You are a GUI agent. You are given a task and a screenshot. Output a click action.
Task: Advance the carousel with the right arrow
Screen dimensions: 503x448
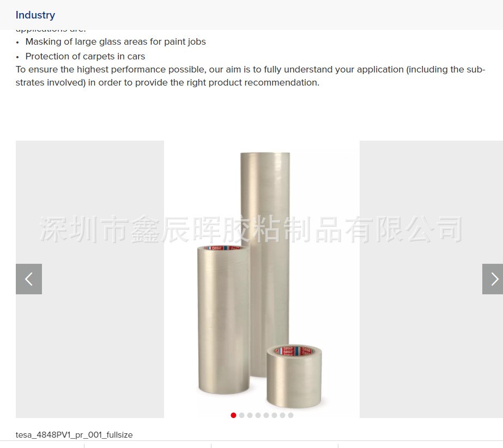tap(493, 279)
